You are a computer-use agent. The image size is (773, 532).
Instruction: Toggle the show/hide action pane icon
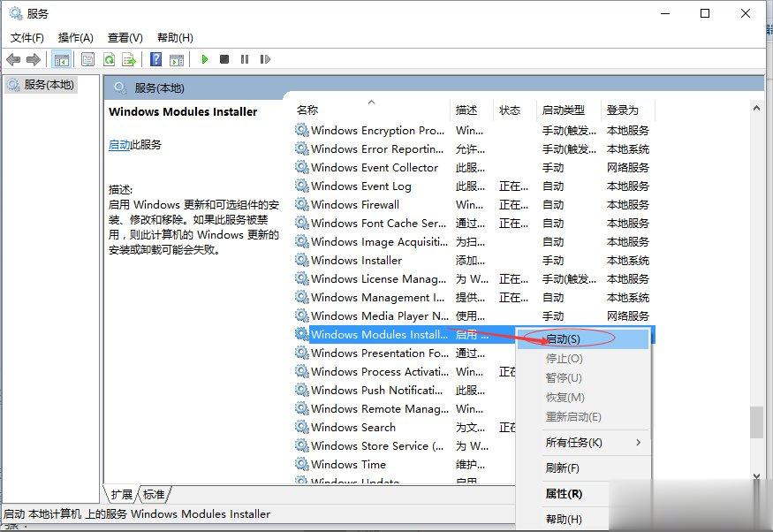point(177,60)
